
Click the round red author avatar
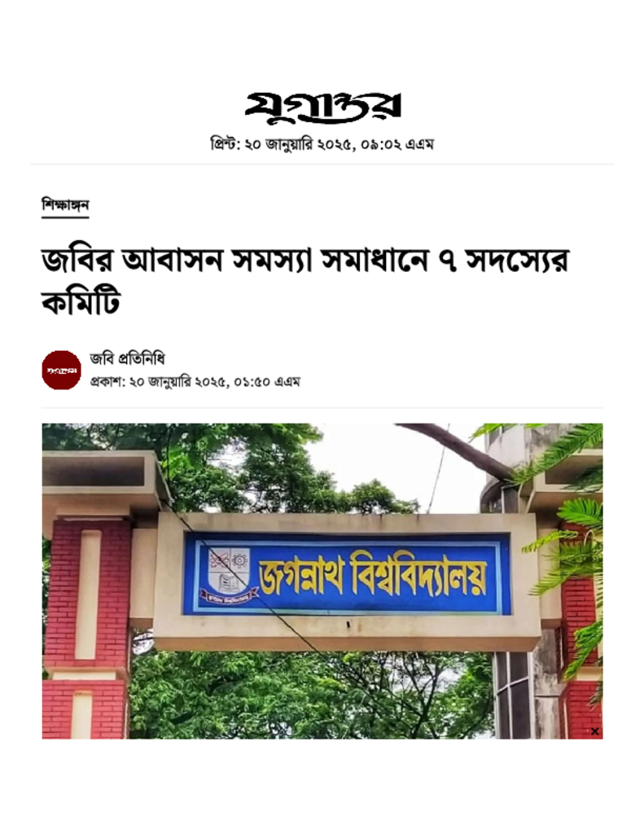[62, 371]
